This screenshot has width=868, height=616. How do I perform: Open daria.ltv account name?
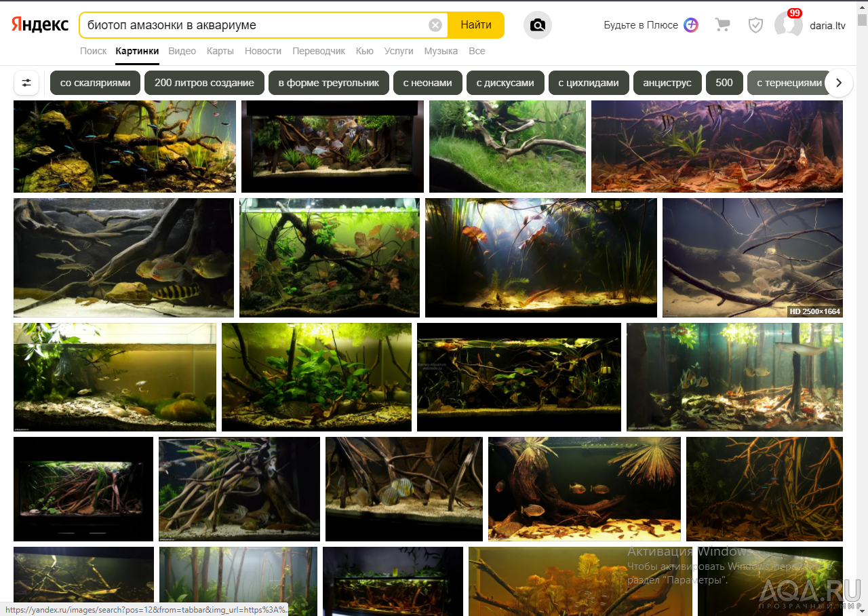tap(829, 25)
